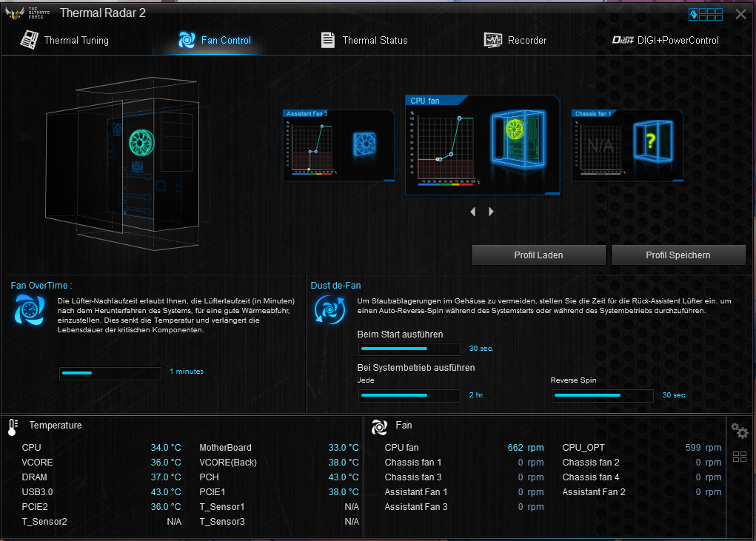Adjust the Fan OverTime minutes slider

[x=110, y=373]
